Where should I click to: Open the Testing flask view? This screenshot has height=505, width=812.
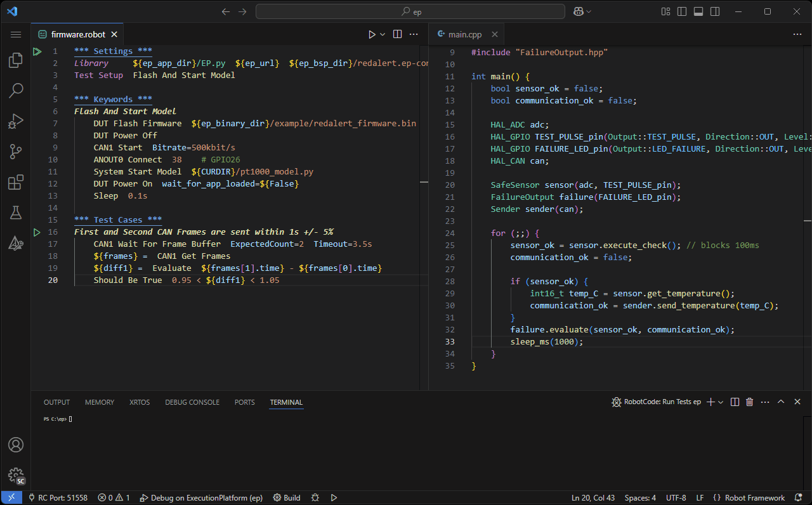tap(16, 213)
